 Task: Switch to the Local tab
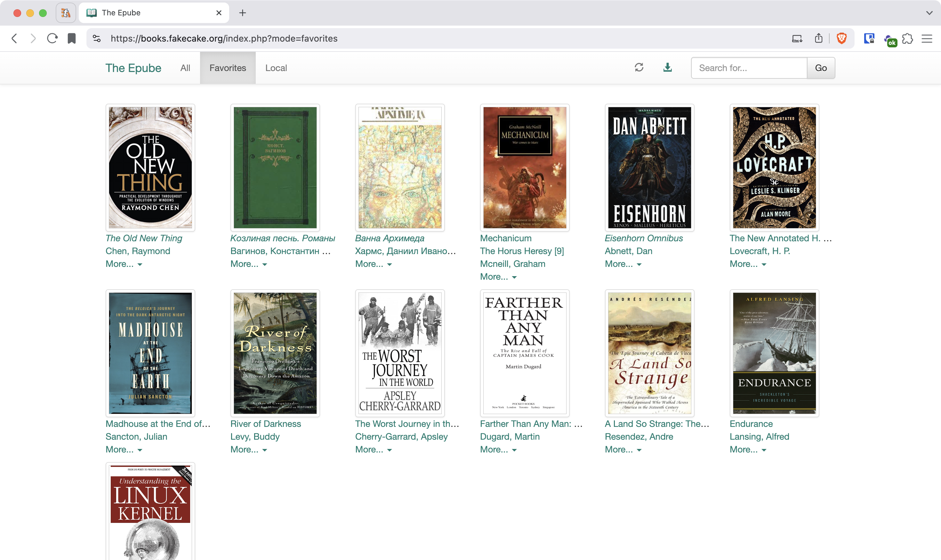click(x=276, y=68)
